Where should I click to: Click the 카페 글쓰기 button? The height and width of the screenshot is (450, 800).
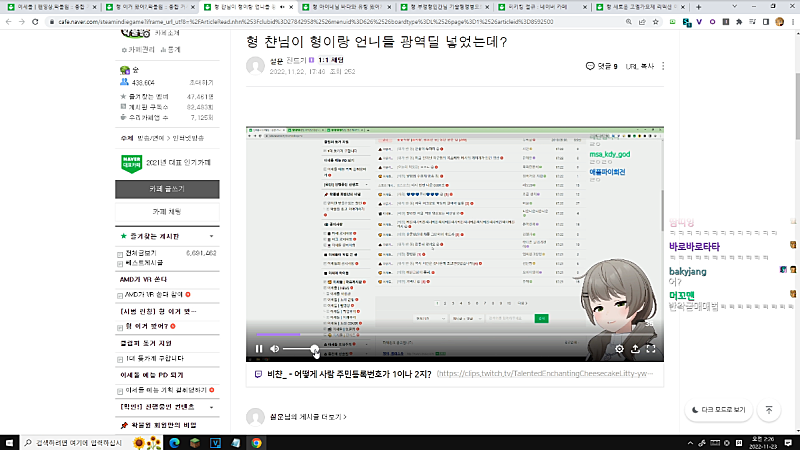click(167, 189)
